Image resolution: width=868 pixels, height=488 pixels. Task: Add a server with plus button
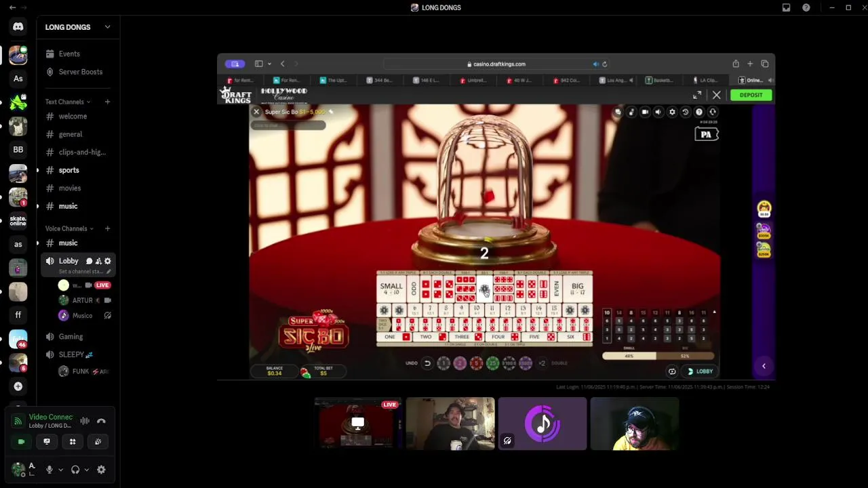coord(18,386)
